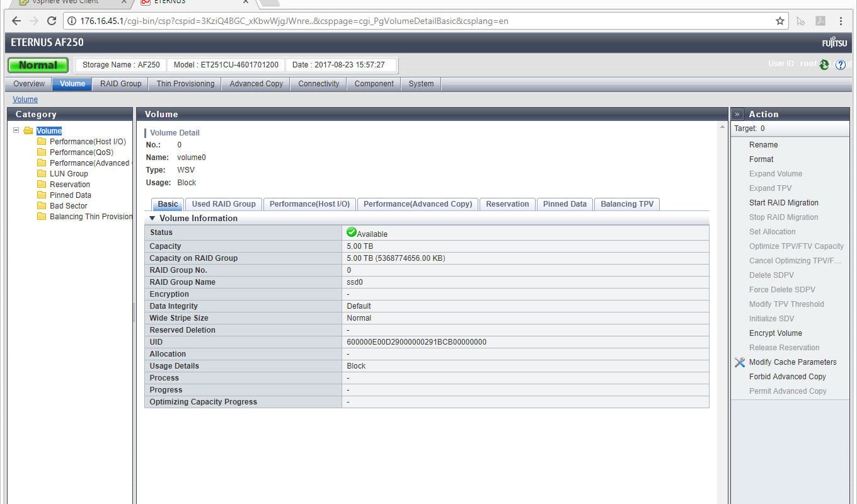The width and height of the screenshot is (857, 504).
Task: Click the green Normal status button
Action: [x=38, y=65]
